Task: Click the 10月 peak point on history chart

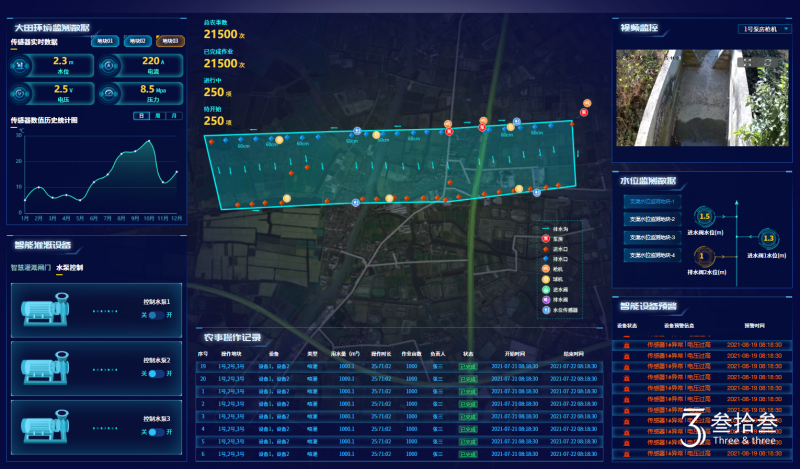Action: [x=149, y=140]
